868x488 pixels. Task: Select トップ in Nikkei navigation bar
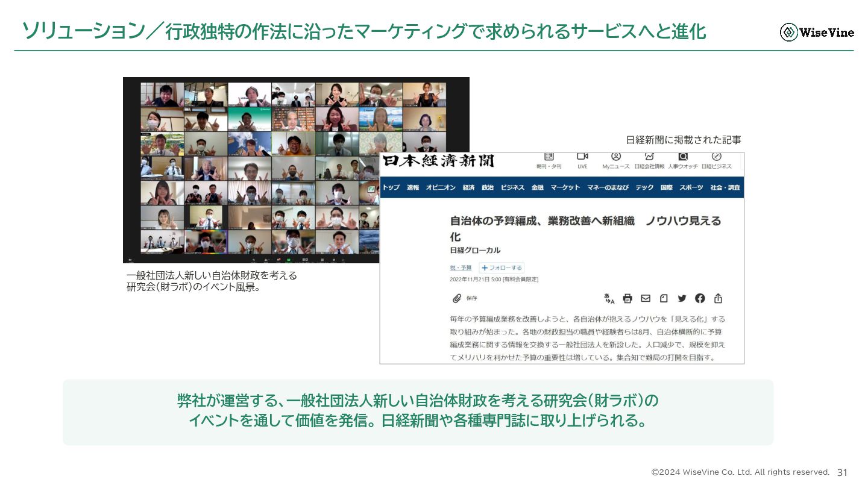(x=391, y=187)
